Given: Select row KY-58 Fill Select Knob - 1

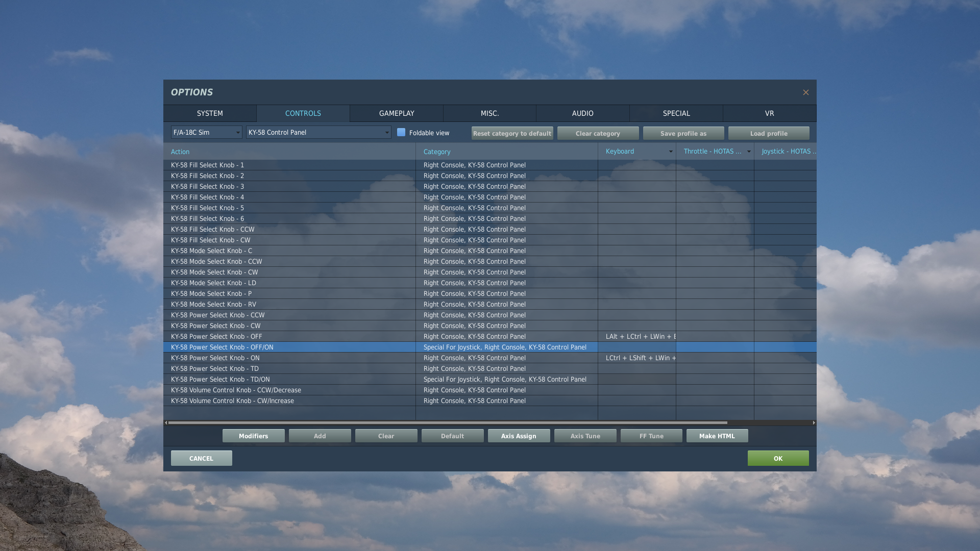Looking at the screenshot, I should click(490, 165).
